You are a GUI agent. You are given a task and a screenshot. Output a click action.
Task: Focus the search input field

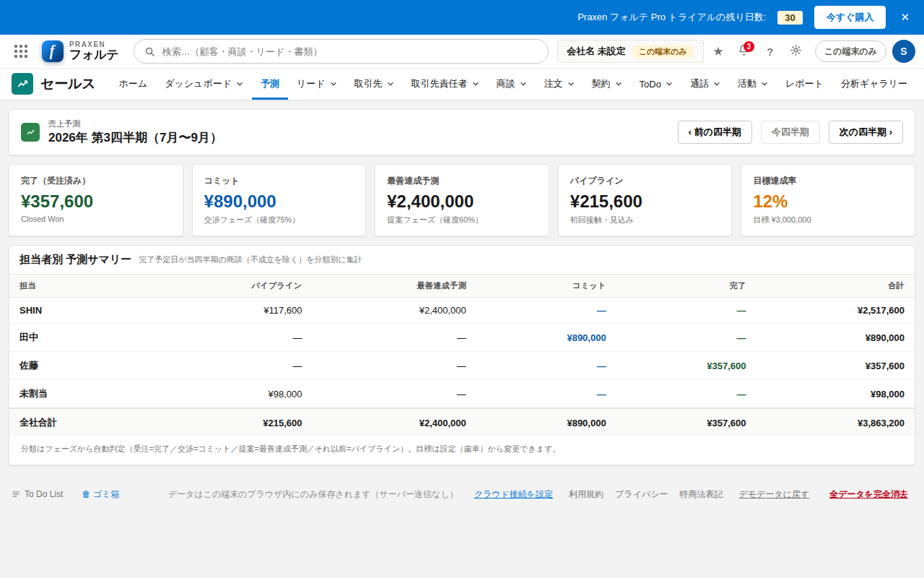341,51
